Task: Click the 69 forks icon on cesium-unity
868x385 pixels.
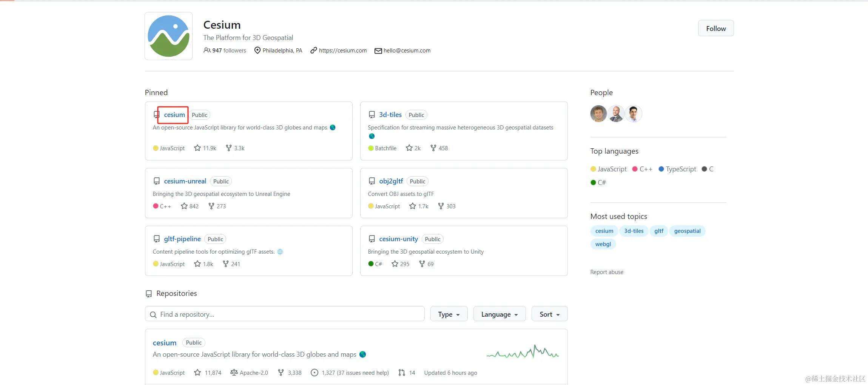Action: pos(422,264)
